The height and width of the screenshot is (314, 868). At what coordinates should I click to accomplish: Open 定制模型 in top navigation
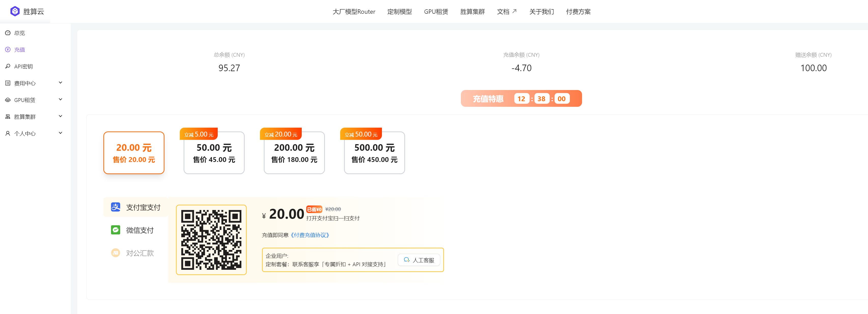tap(399, 12)
